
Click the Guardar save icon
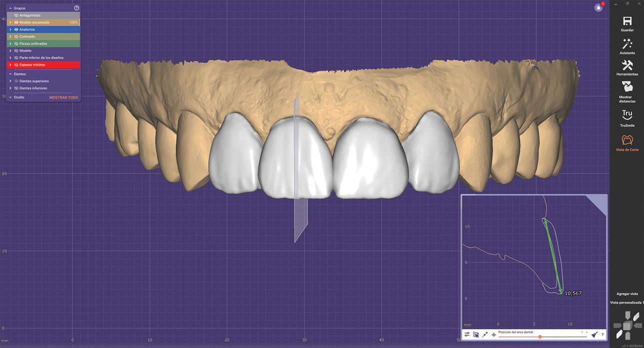click(627, 21)
